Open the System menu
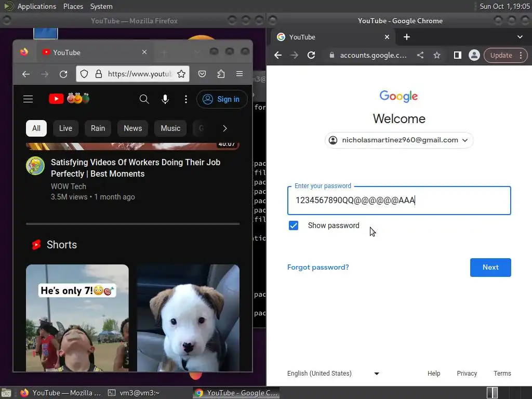Screen dimensions: 532x399 pos(101,6)
